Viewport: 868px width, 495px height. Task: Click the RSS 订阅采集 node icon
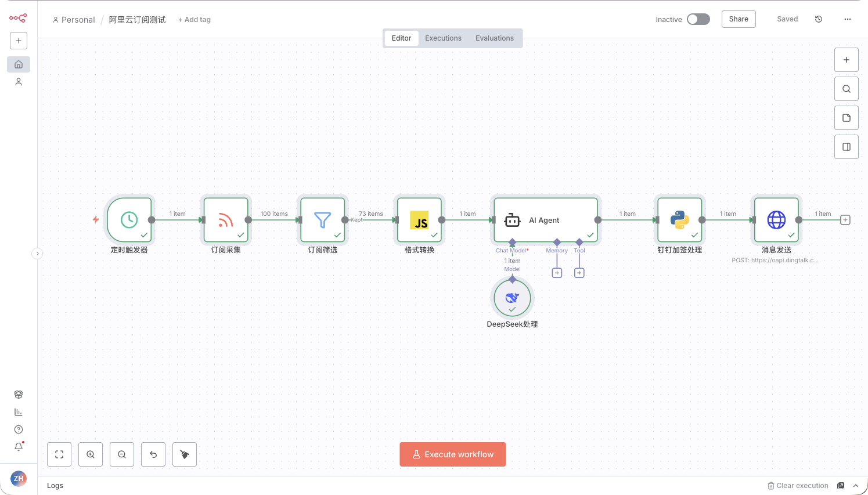point(226,220)
